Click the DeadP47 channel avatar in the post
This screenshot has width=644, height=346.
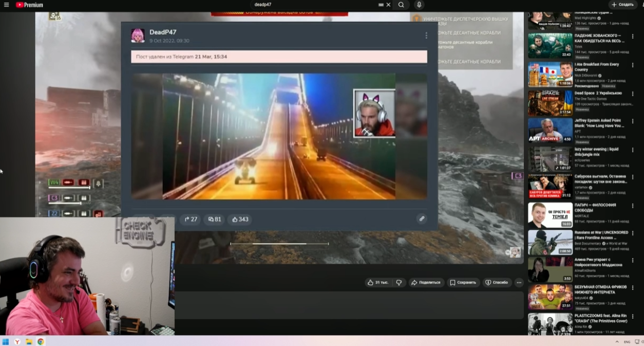tap(138, 35)
